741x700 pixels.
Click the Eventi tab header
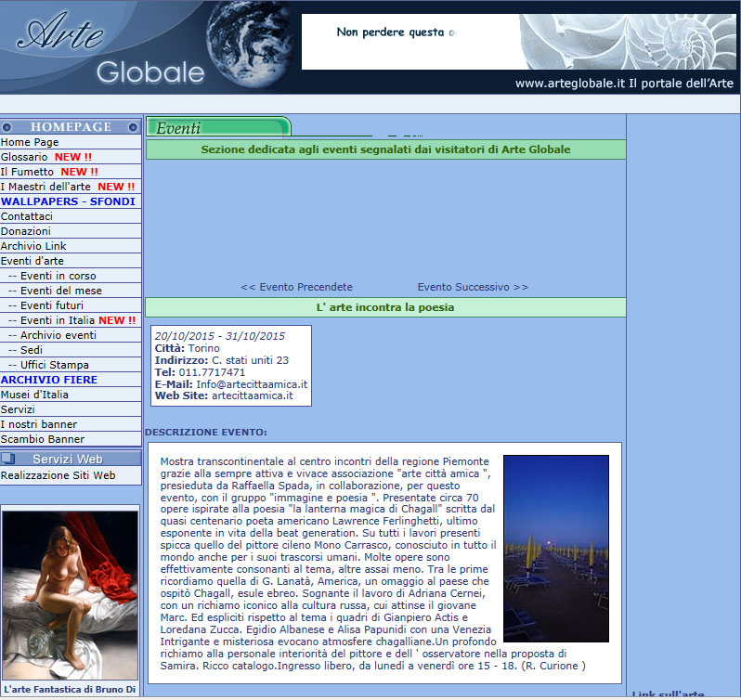click(218, 127)
